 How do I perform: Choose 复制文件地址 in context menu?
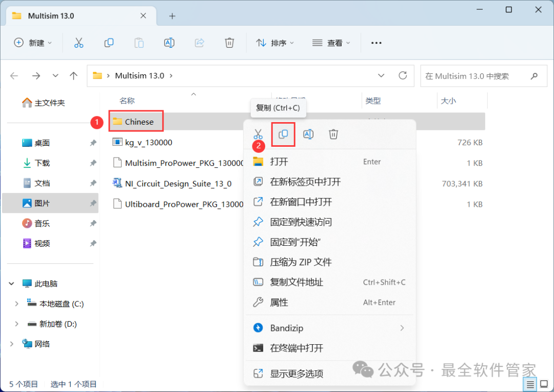tap(329, 282)
